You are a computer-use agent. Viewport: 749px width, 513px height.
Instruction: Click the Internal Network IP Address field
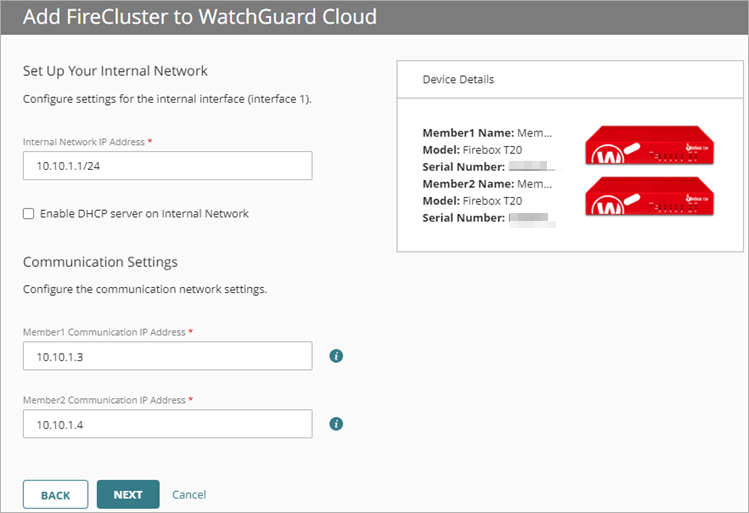(168, 166)
